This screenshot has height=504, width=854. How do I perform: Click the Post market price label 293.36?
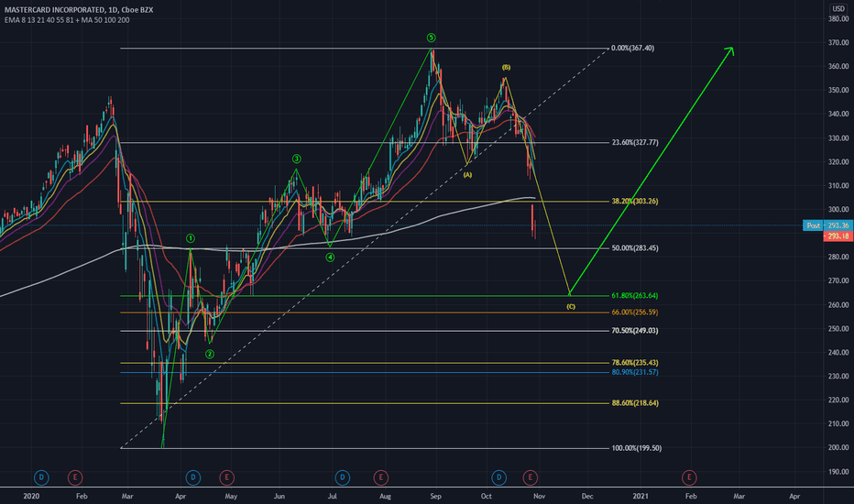[827, 225]
